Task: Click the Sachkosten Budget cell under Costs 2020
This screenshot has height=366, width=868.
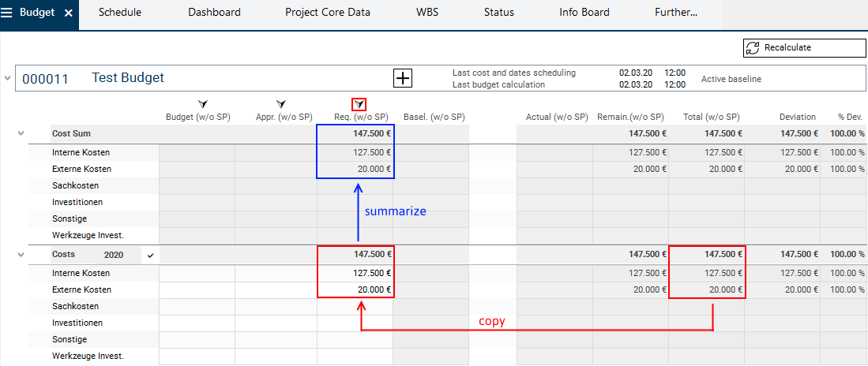Action: (x=197, y=306)
